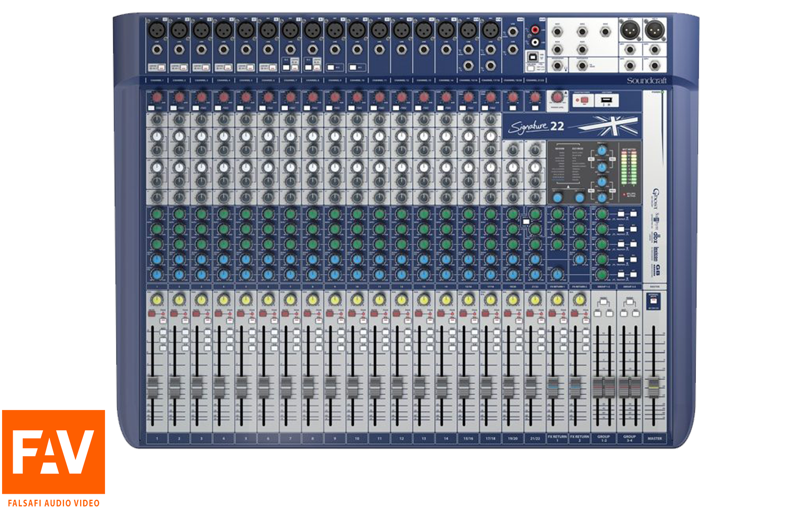Screen dimensions: 812x508
Task: Click the channel 12 yellow pan knob
Action: pyautogui.click(x=401, y=300)
